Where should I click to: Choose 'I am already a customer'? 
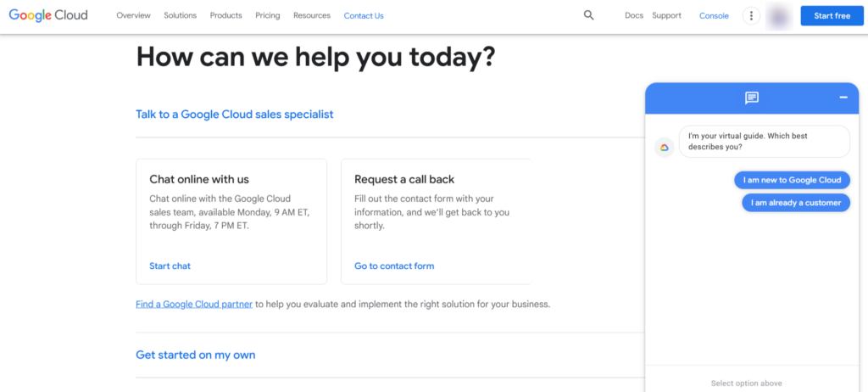click(x=796, y=203)
